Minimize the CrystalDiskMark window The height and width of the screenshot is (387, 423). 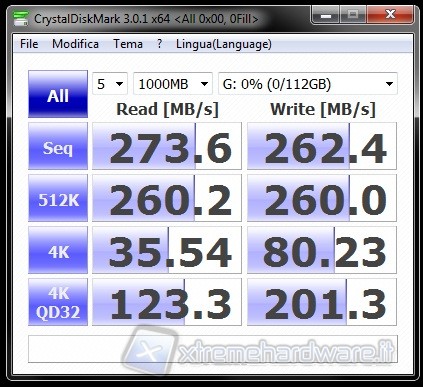click(326, 15)
